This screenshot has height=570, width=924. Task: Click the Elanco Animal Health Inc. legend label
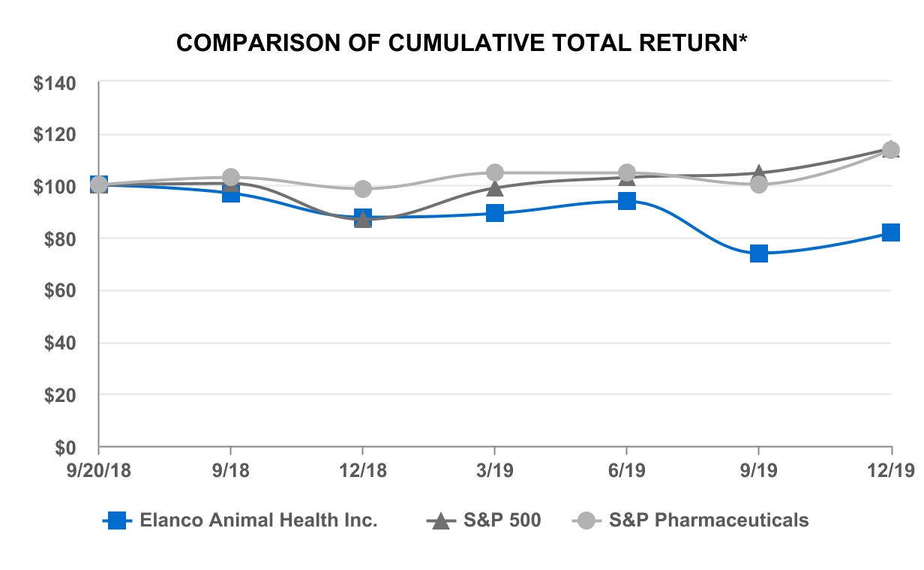[258, 520]
